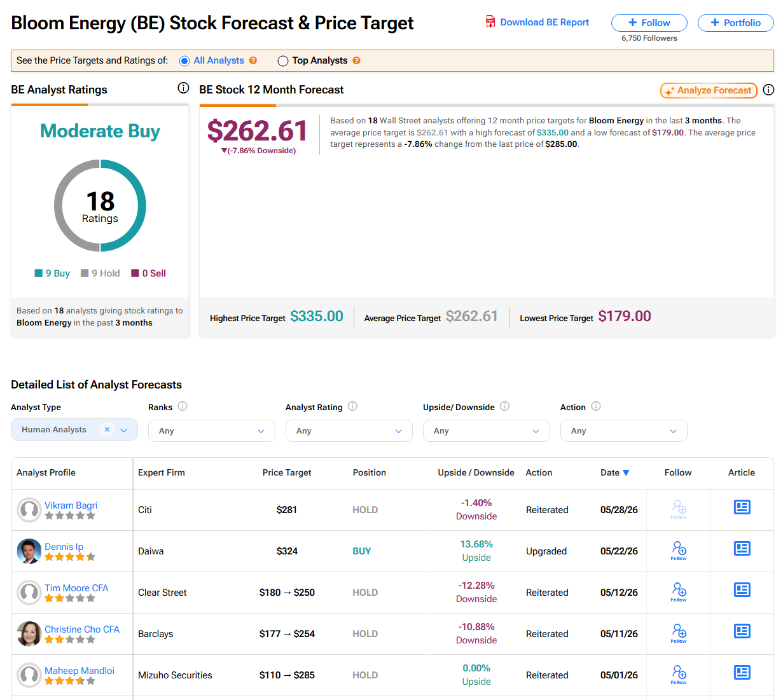Image resolution: width=783 pixels, height=700 pixels.
Task: Open Christine Cho CFA's profile link
Action: pyautogui.click(x=82, y=629)
